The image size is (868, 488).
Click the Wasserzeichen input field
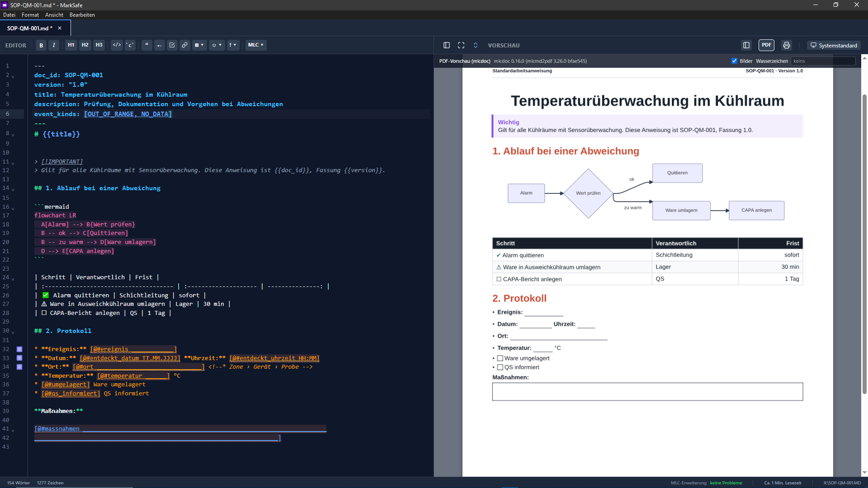point(823,61)
